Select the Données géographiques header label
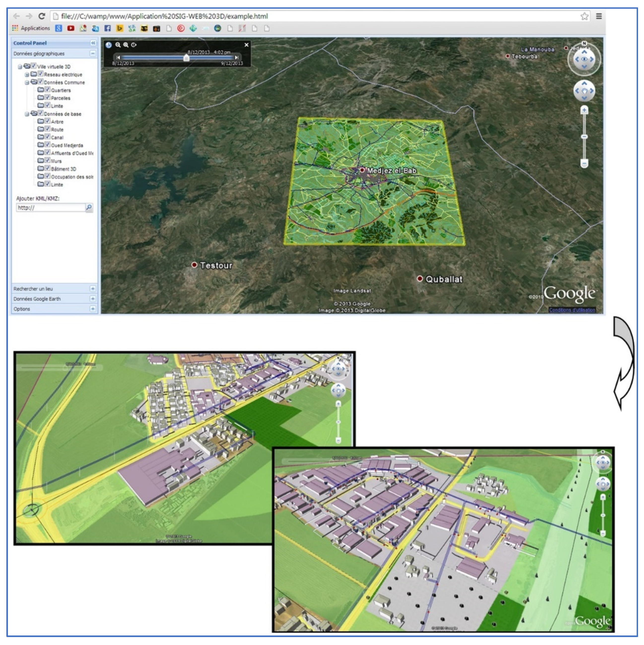This screenshot has width=644, height=645. pyautogui.click(x=39, y=54)
